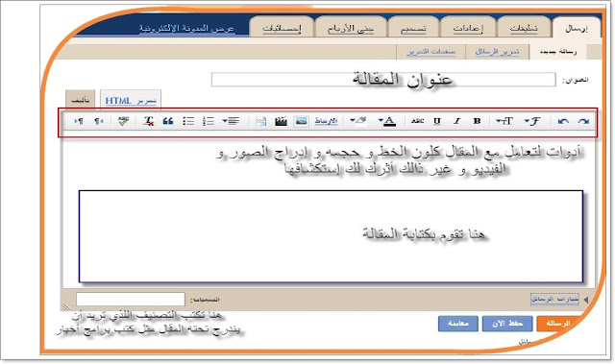Toggle italic formatting

pyautogui.click(x=456, y=121)
